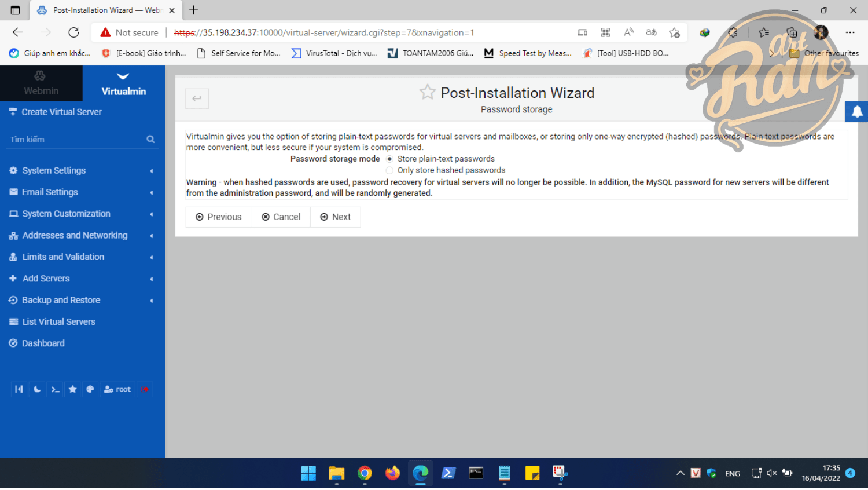Click the Next button
Image resolution: width=868 pixels, height=490 pixels.
click(336, 217)
